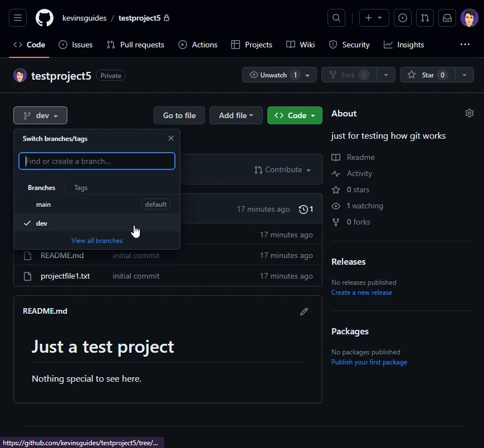
Task: Switch to the main branch
Action: [x=97, y=204]
